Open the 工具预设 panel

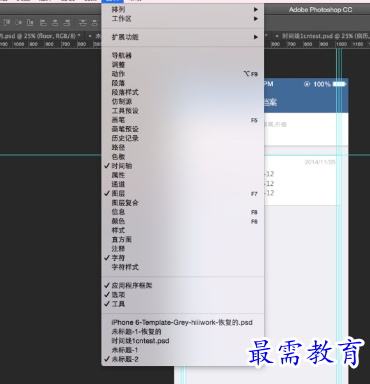click(x=183, y=111)
